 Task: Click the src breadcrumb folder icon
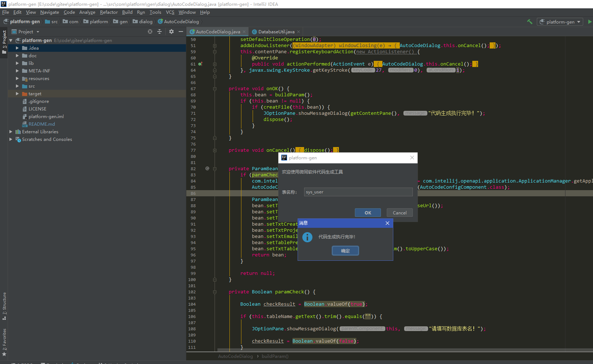(x=47, y=22)
